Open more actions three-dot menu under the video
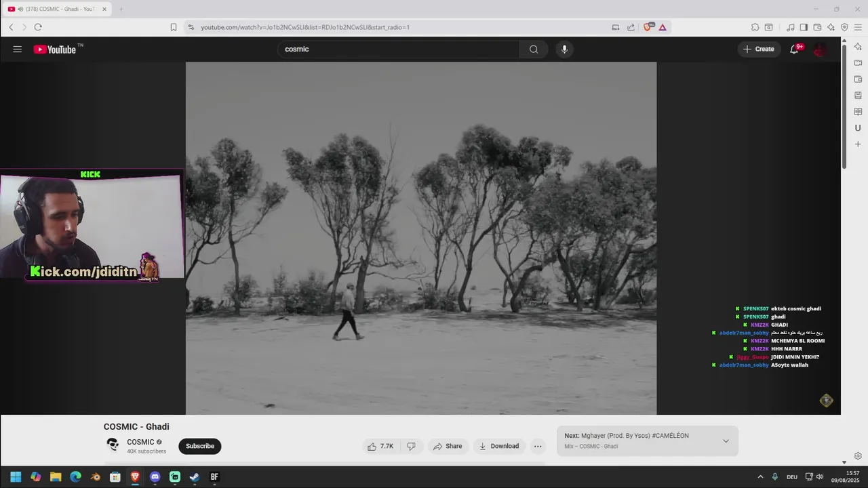 tap(538, 446)
